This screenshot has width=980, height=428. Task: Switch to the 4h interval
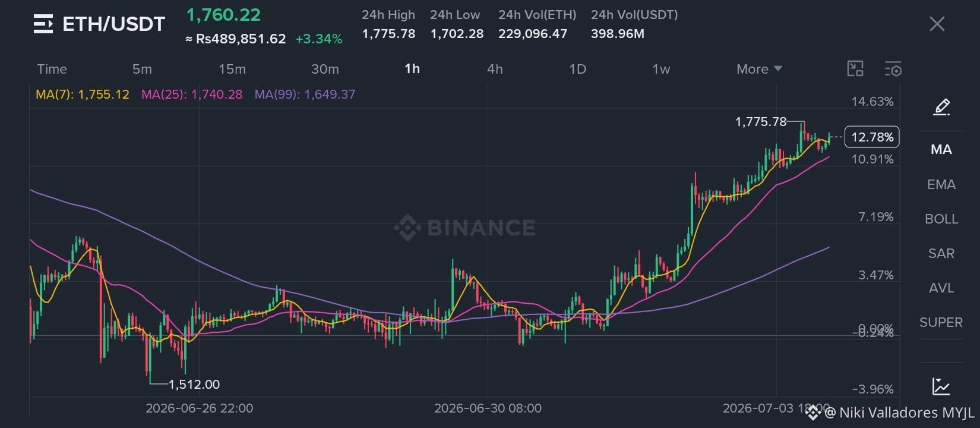pos(495,69)
